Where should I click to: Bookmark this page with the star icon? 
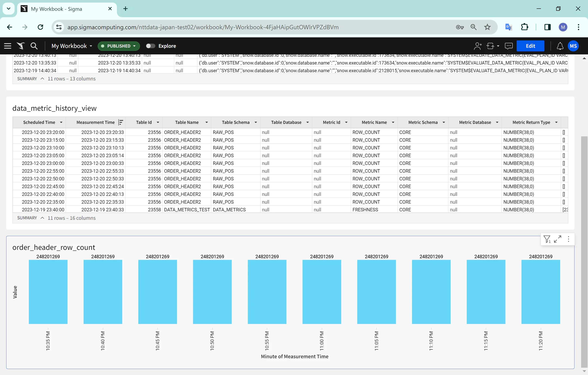(487, 27)
